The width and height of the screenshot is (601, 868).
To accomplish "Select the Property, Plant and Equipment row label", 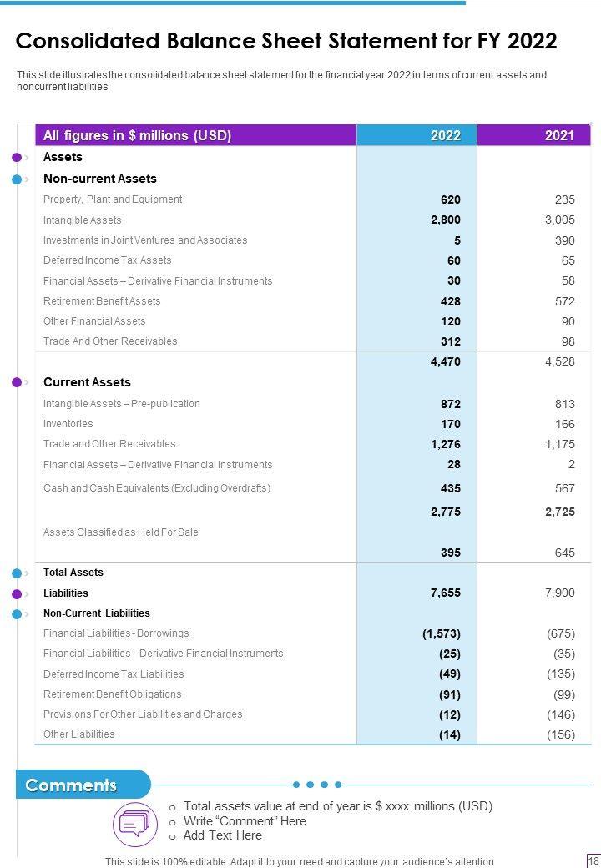I will pyautogui.click(x=113, y=199).
